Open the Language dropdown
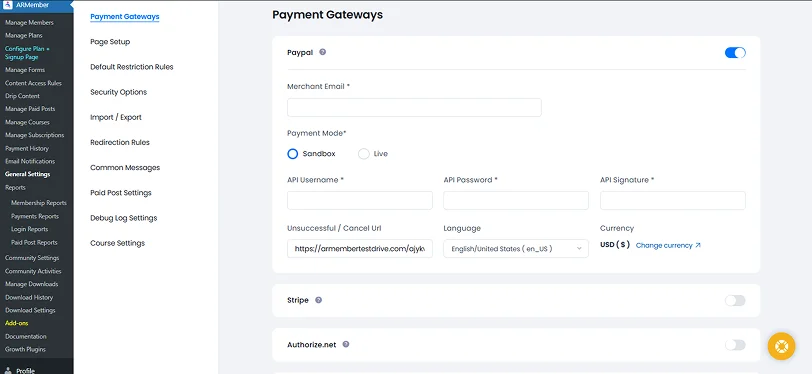The width and height of the screenshot is (812, 374). point(516,249)
